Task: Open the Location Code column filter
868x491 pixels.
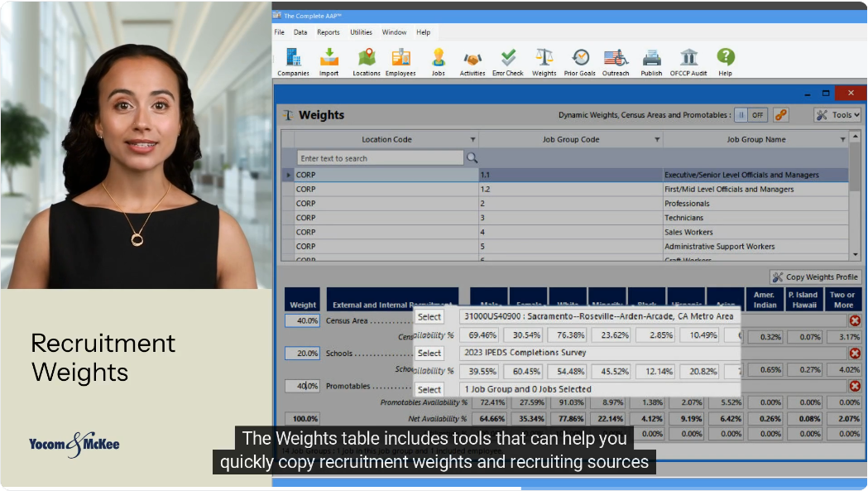Action: [472, 140]
